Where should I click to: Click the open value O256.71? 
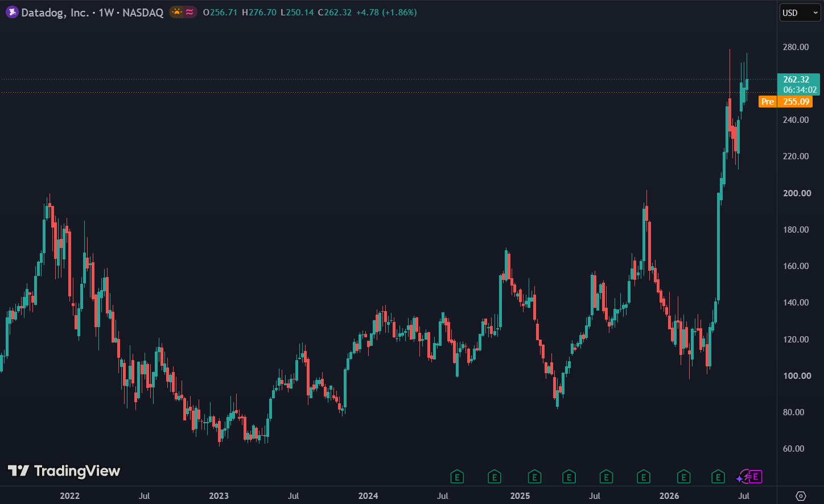click(x=220, y=12)
